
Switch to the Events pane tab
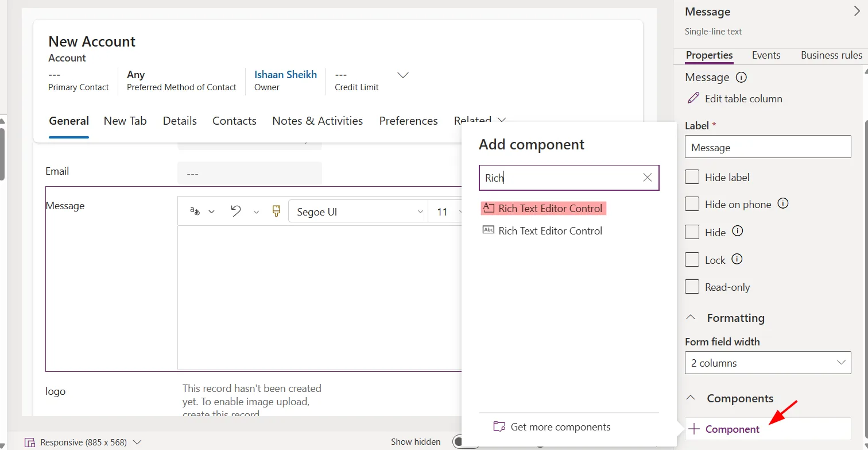click(x=766, y=55)
